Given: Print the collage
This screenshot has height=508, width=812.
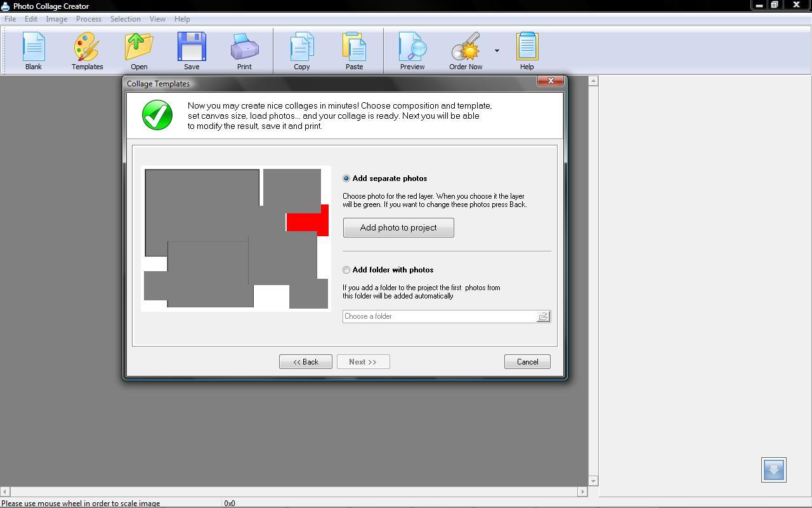Looking at the screenshot, I should pyautogui.click(x=244, y=50).
